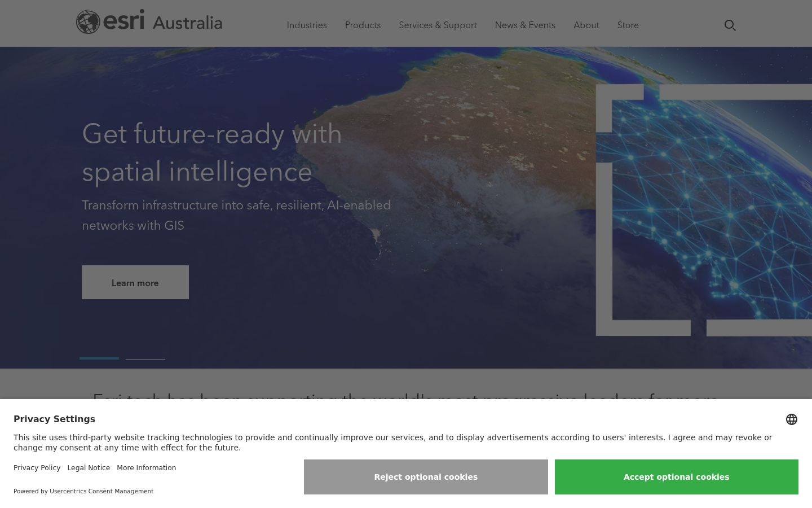The height and width of the screenshot is (508, 812).
Task: Open the Legal Notice link
Action: 89,468
